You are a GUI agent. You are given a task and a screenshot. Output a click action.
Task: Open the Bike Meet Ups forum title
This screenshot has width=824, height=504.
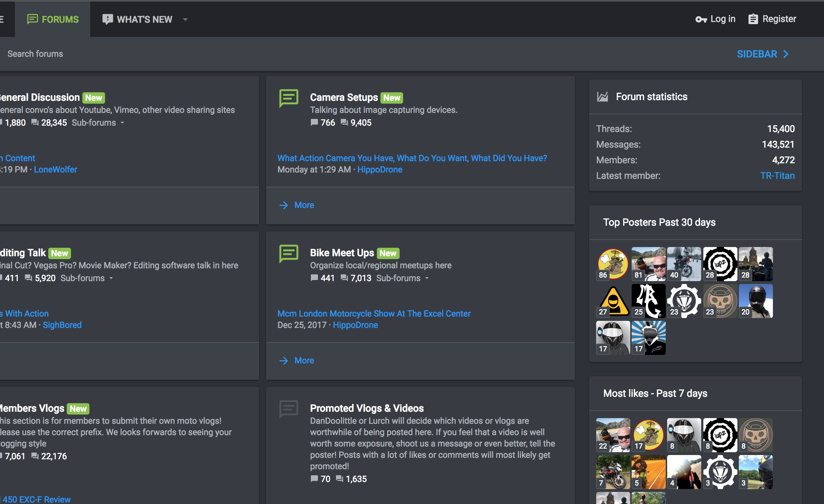pos(342,253)
